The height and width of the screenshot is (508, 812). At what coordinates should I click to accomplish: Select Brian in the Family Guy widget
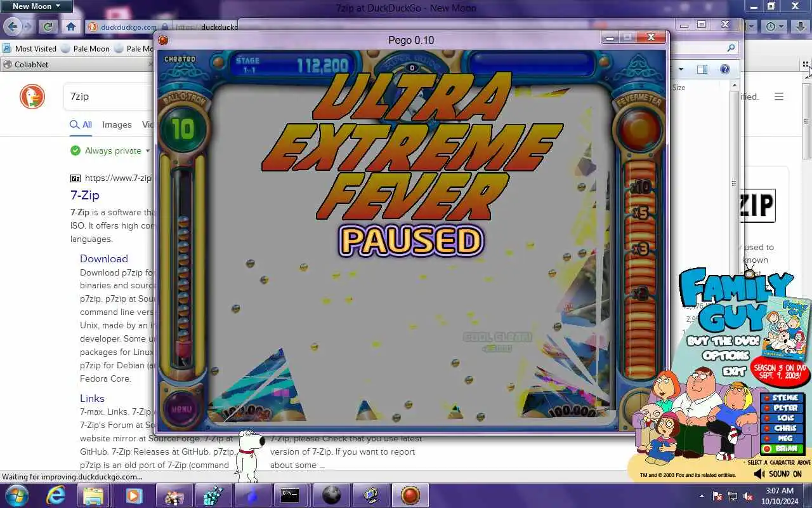[x=782, y=449]
